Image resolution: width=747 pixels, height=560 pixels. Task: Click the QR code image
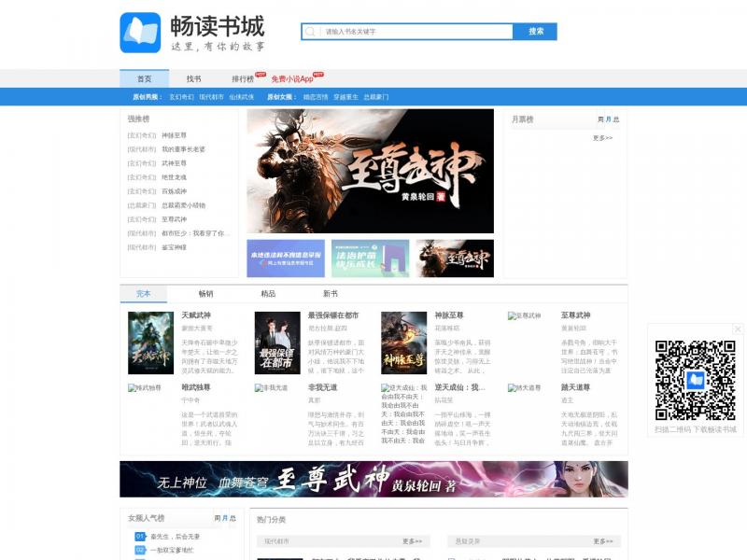click(695, 380)
